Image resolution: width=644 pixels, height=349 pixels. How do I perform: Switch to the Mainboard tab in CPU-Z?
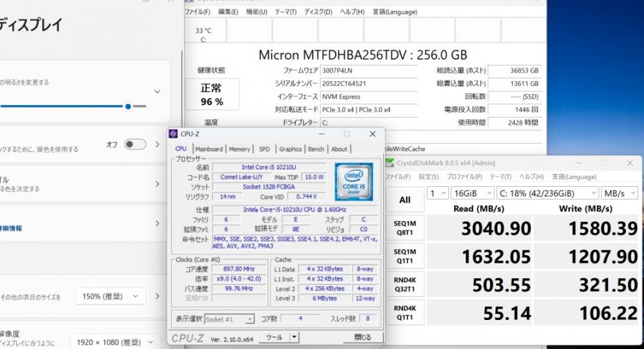(x=209, y=149)
